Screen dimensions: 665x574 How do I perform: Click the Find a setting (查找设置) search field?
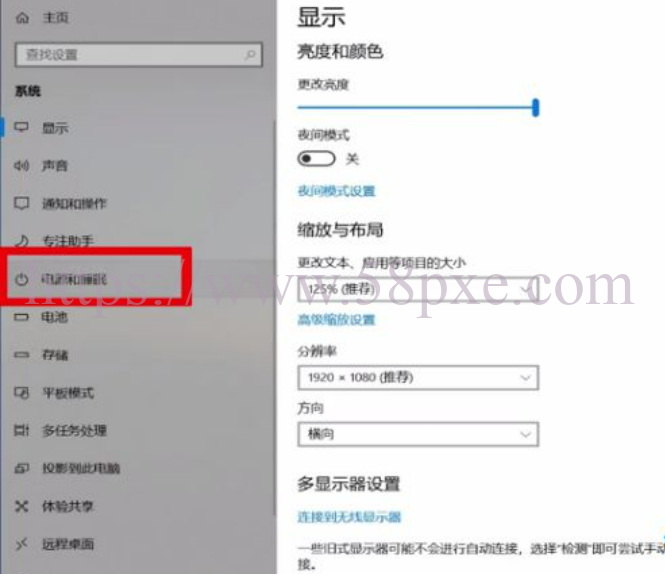(139, 54)
